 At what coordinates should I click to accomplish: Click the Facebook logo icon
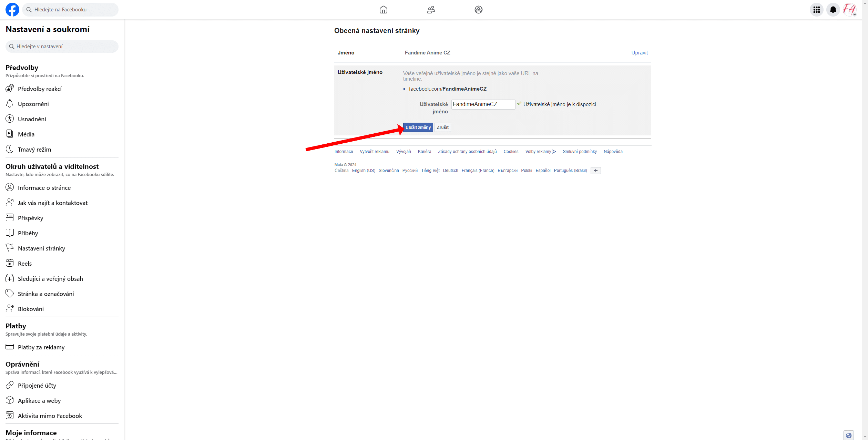[12, 10]
